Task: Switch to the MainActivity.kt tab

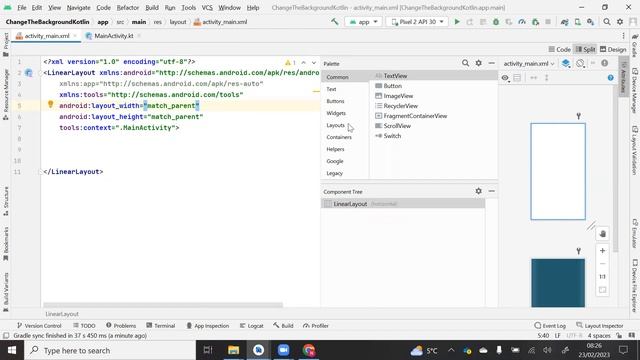Action: [113, 36]
